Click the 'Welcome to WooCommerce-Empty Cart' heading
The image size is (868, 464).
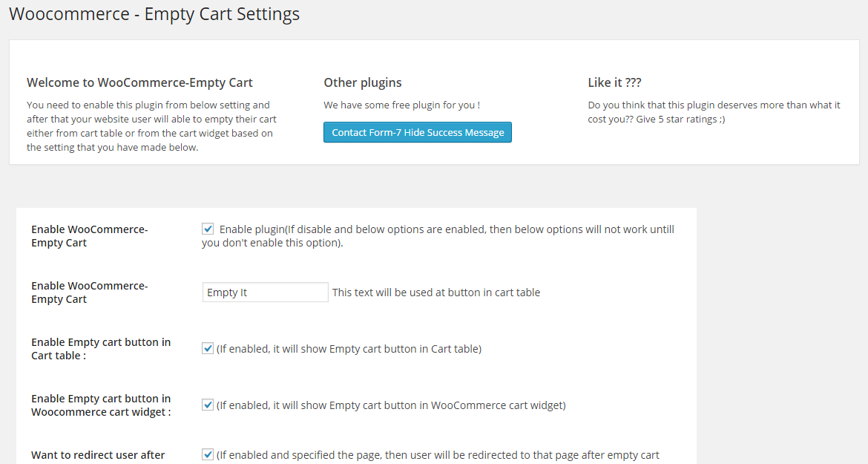139,82
